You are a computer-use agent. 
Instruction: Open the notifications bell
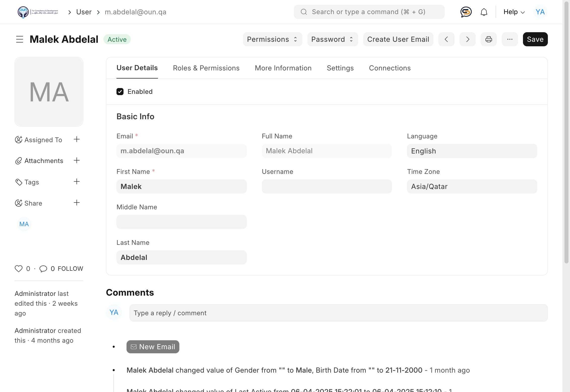click(484, 12)
